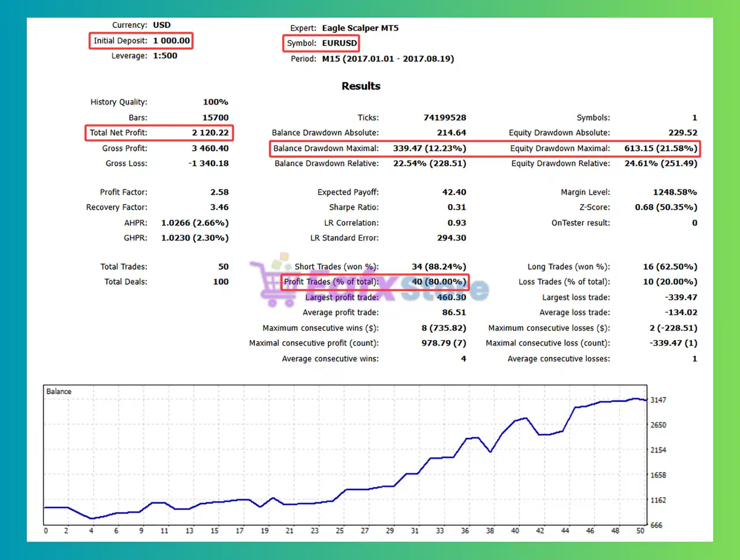Click the Total Net Profit value 2 120.22

pyautogui.click(x=210, y=133)
